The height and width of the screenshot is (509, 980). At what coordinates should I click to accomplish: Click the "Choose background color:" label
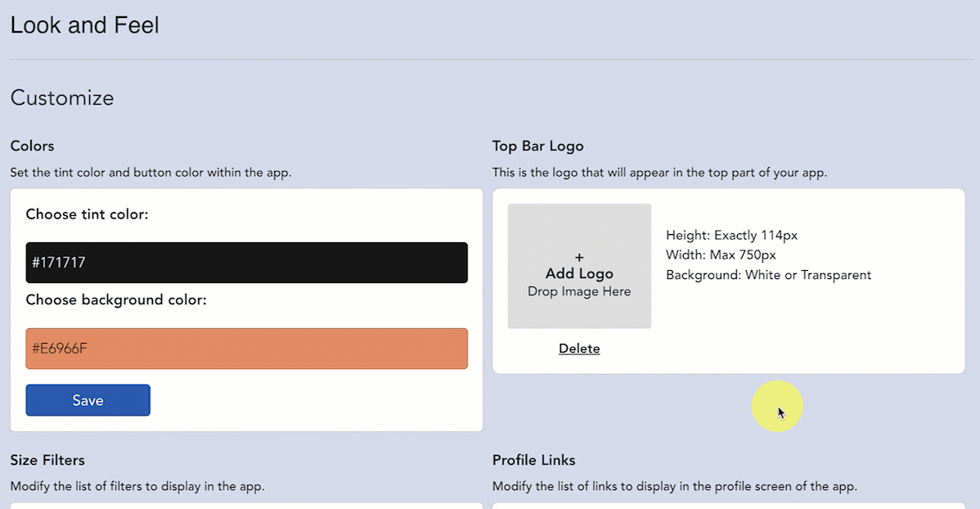coord(116,300)
